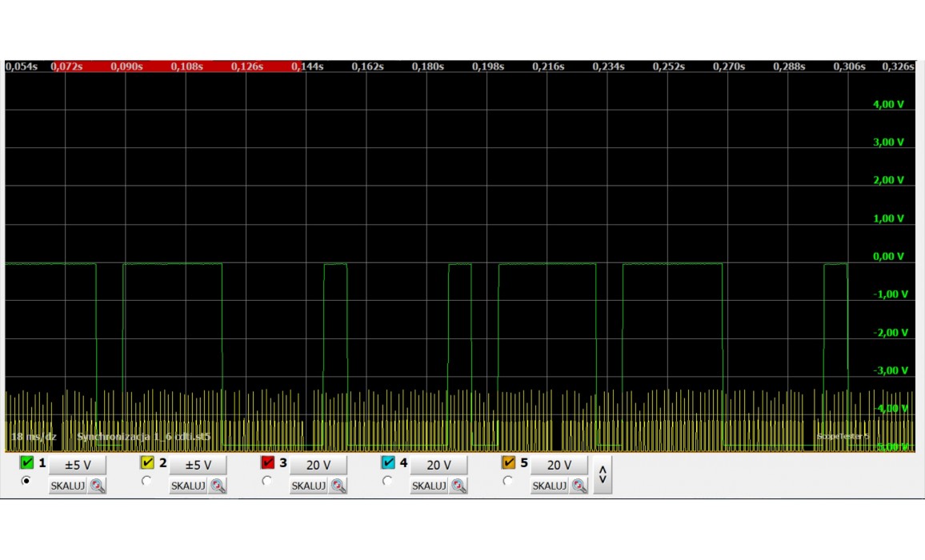Image resolution: width=925 pixels, height=560 pixels.
Task: Open channel 1 ±5 V range selector
Action: click(x=78, y=465)
